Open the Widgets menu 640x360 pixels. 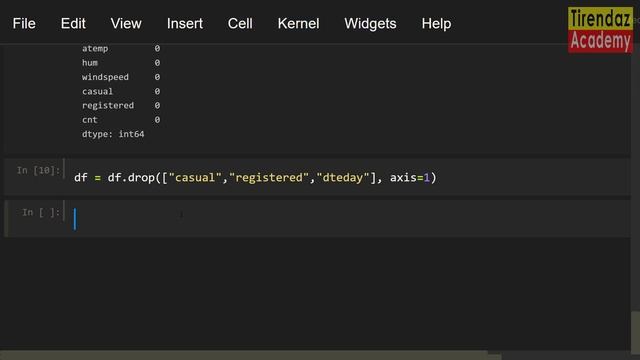tap(370, 24)
